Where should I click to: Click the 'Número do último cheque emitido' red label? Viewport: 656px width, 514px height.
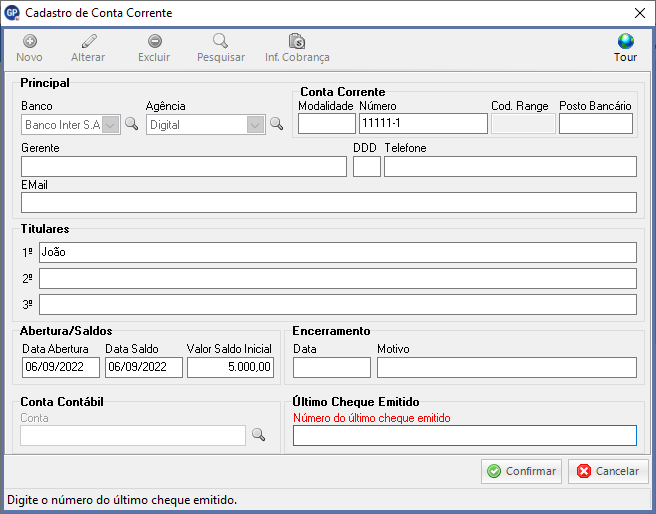coord(372,418)
